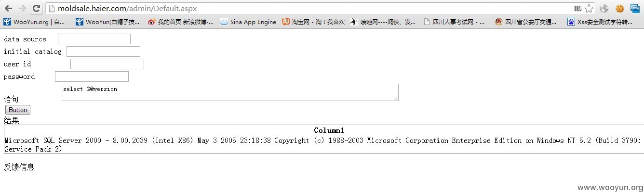Click the SQL statement textarea
Image resolution: width=644 pixels, height=192 pixels.
[230, 92]
